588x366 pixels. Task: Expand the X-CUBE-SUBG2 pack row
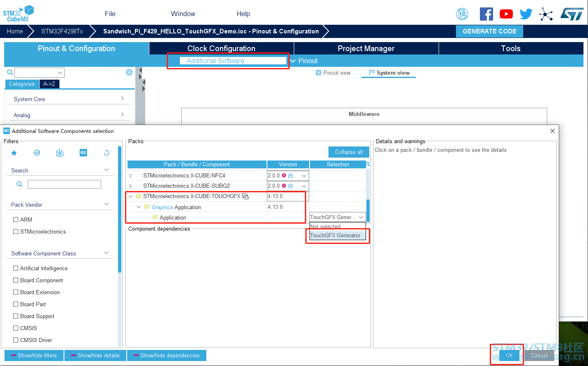pos(130,186)
